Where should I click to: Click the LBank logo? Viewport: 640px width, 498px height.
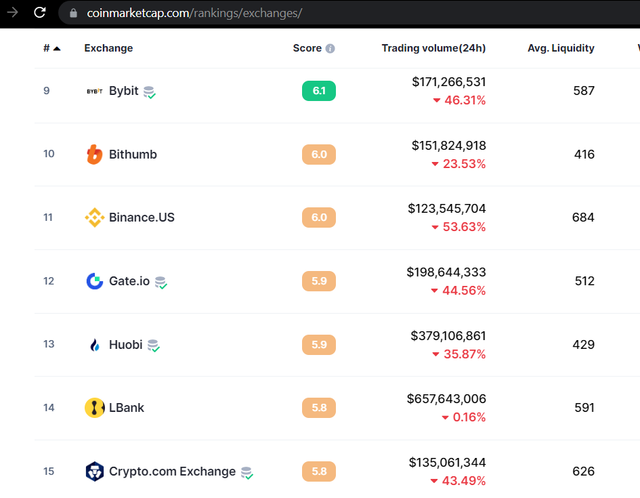[95, 408]
